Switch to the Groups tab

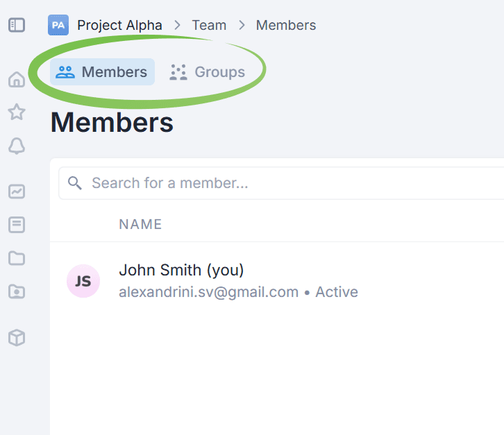click(208, 72)
